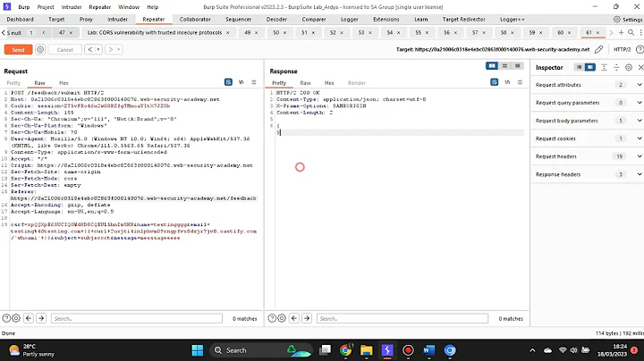Go to previous request search match
The height and width of the screenshot is (361, 644).
point(29,318)
